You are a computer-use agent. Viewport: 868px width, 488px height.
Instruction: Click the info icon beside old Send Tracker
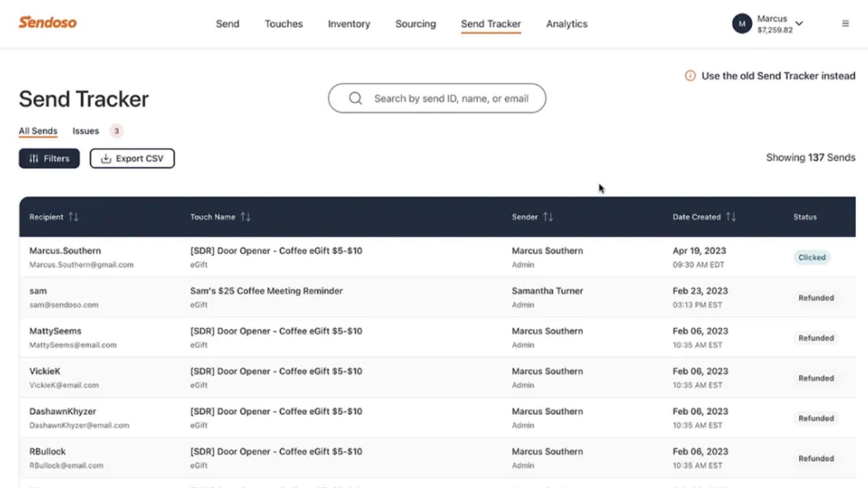click(x=690, y=76)
